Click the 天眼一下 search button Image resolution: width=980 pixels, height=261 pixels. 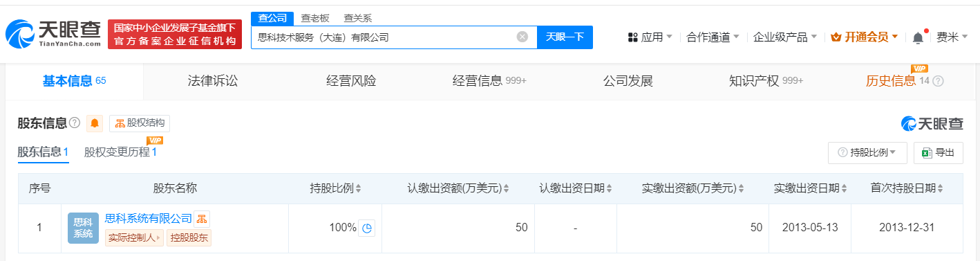click(565, 37)
